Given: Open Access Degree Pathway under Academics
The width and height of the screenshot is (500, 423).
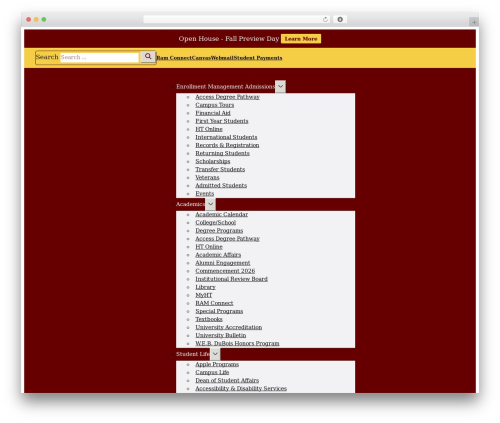Looking at the screenshot, I should tap(227, 239).
